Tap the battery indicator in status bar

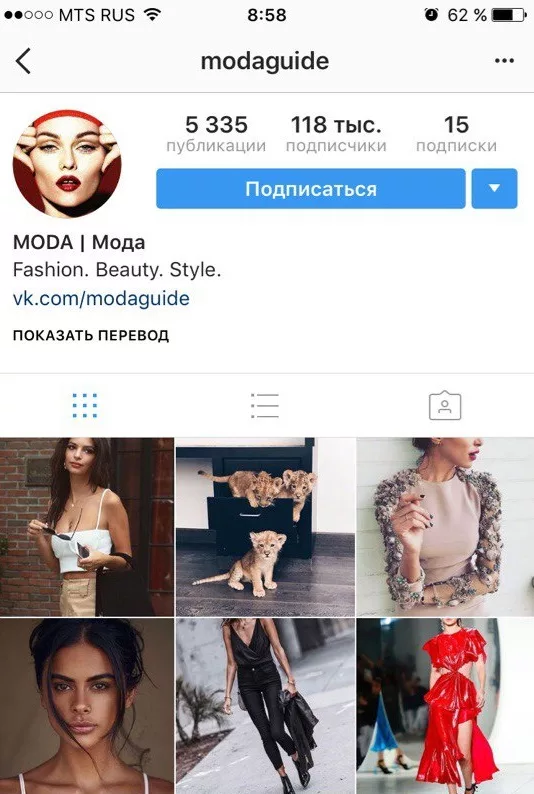click(509, 15)
